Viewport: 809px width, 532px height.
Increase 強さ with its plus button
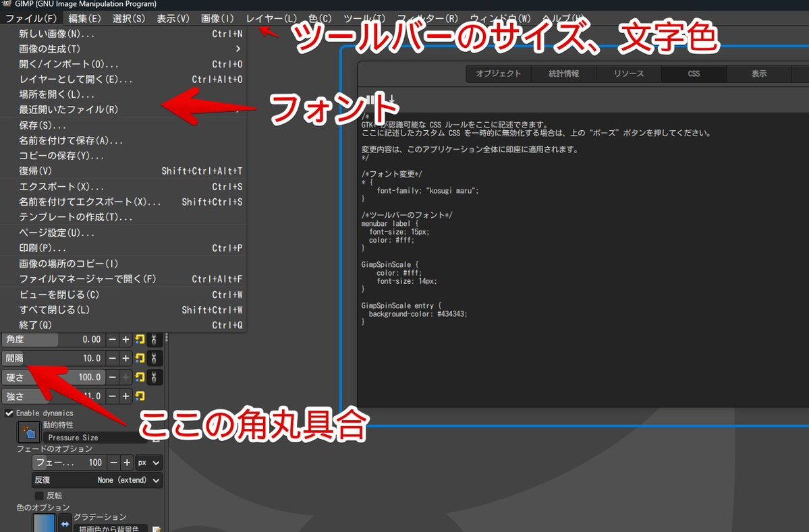click(125, 396)
